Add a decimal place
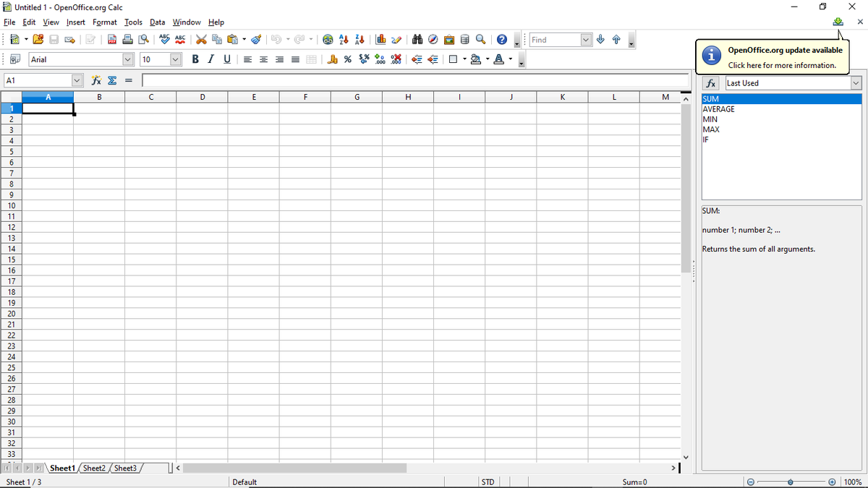The width and height of the screenshot is (868, 488). click(x=380, y=59)
